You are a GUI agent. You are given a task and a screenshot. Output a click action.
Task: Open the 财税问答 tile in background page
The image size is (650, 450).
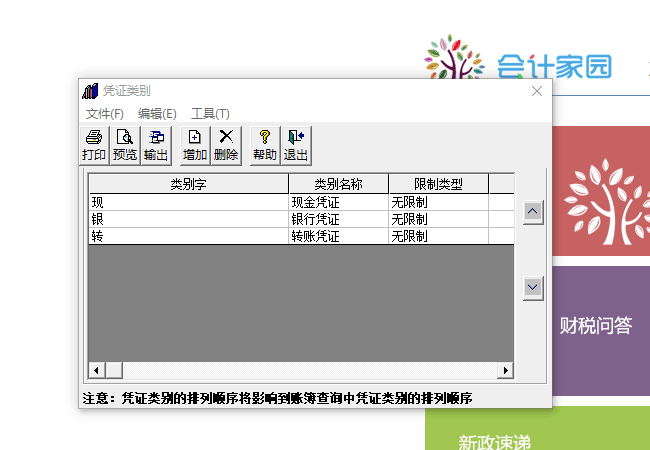click(601, 331)
